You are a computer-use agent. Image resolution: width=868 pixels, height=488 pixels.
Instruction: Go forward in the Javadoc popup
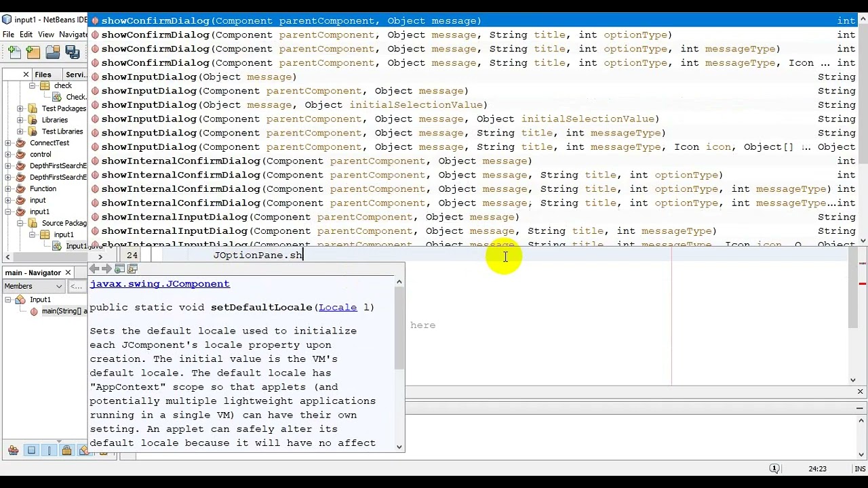coord(106,269)
